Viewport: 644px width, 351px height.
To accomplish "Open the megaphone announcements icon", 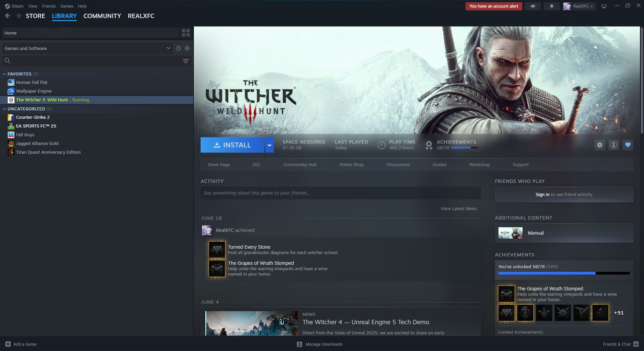I will pyautogui.click(x=533, y=6).
